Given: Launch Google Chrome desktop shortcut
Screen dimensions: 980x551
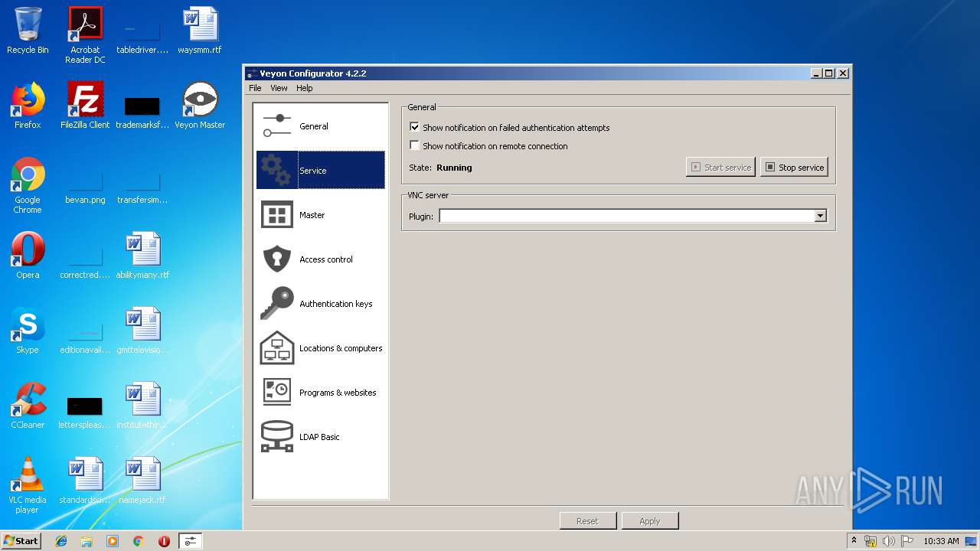Looking at the screenshot, I should tap(28, 185).
